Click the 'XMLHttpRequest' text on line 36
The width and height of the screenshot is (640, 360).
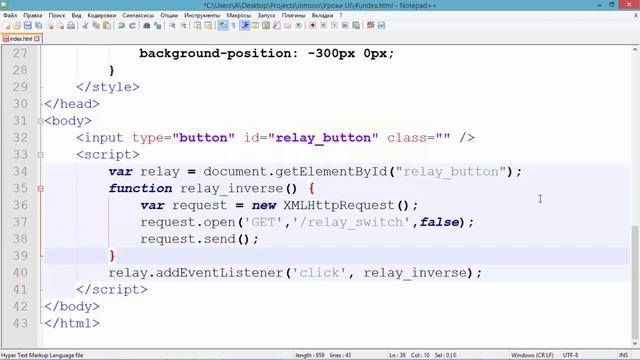(340, 205)
